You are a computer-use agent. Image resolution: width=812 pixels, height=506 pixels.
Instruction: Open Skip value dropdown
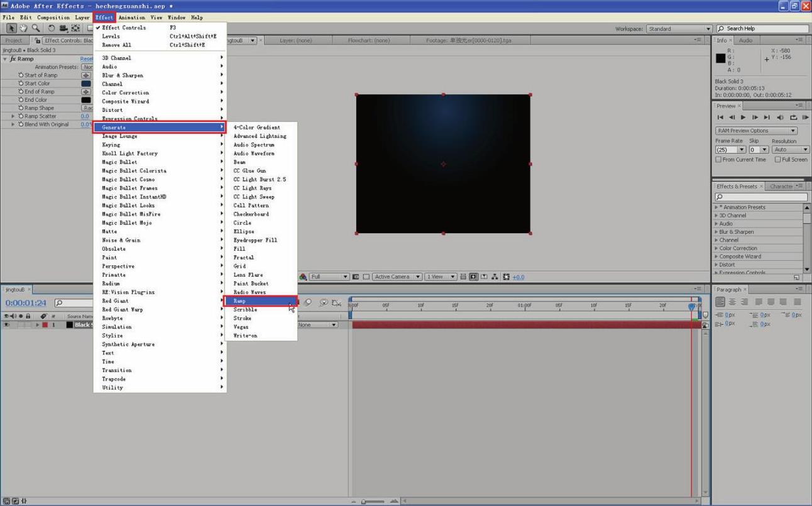tap(759, 150)
